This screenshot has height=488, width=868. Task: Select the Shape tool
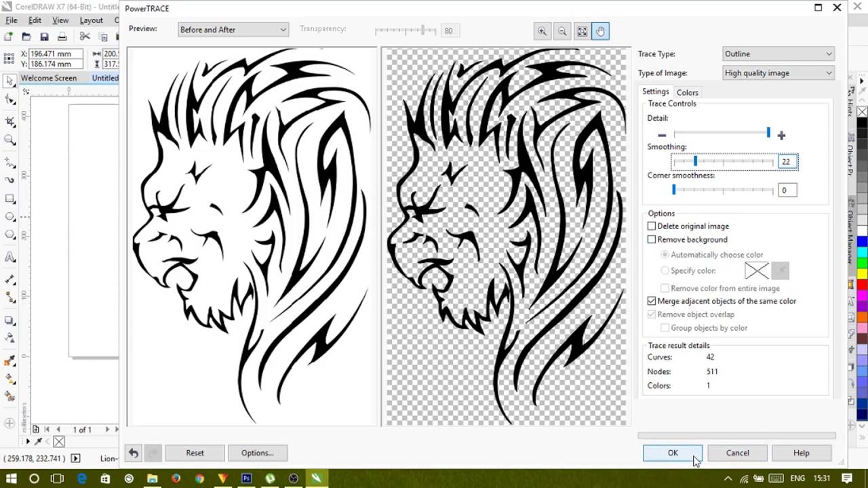(9, 99)
